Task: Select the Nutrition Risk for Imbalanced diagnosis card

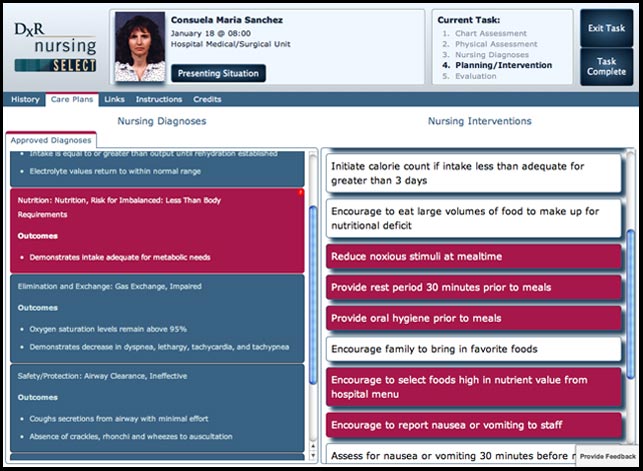Action: tap(157, 231)
